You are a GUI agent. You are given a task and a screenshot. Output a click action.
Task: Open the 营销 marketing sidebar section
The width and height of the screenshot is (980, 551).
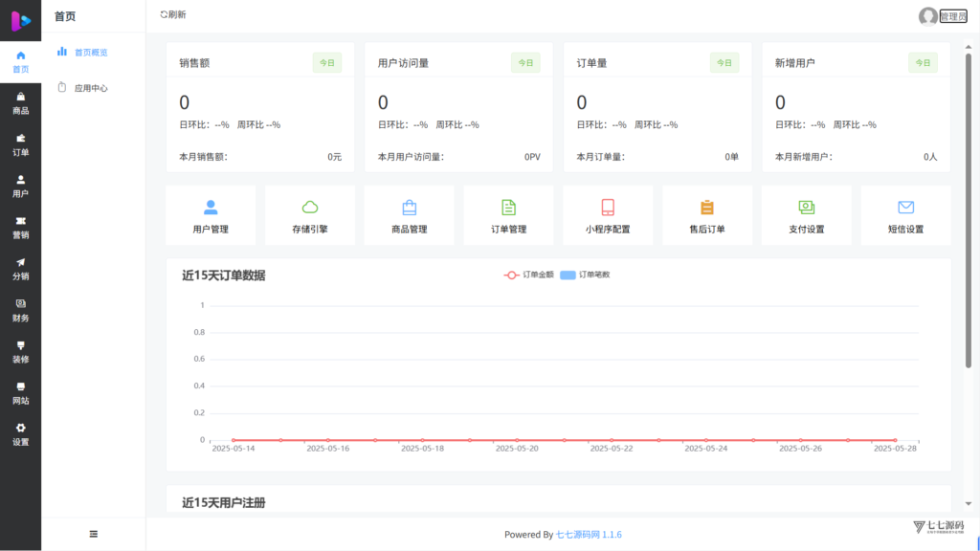[x=21, y=228]
